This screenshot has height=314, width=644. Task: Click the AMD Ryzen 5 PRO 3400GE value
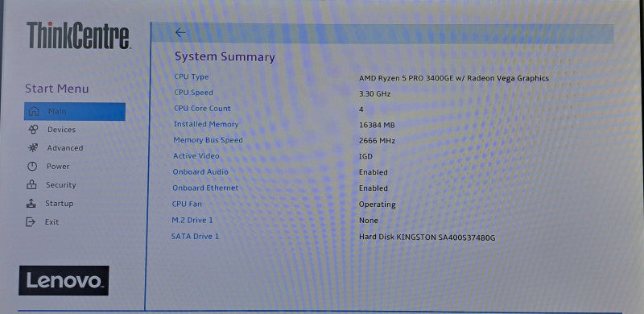click(454, 78)
